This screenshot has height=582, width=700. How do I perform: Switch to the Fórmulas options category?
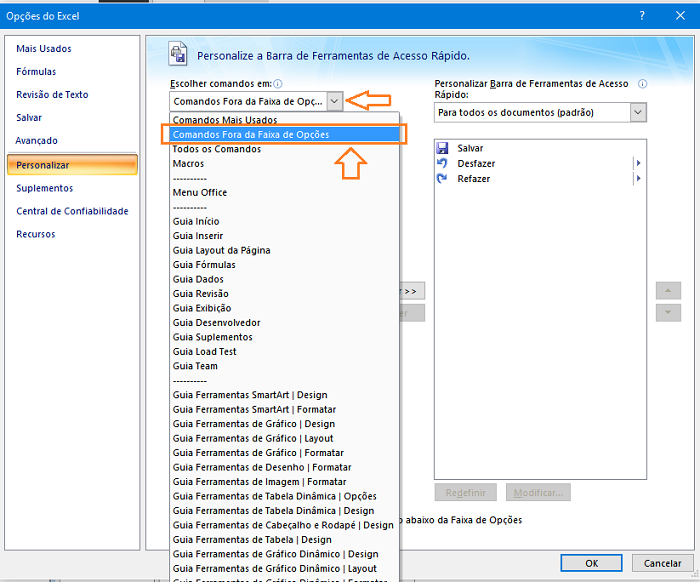point(36,72)
